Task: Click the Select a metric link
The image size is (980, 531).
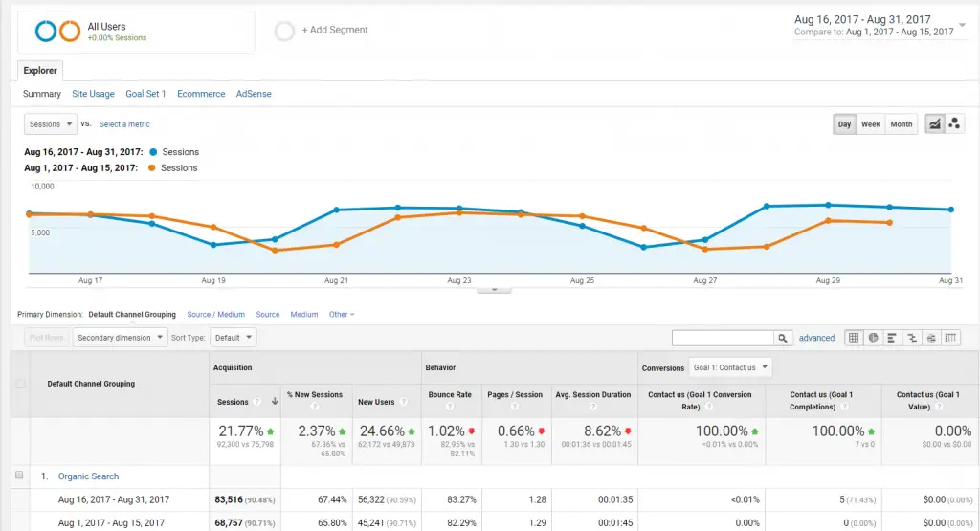Action: tap(124, 124)
